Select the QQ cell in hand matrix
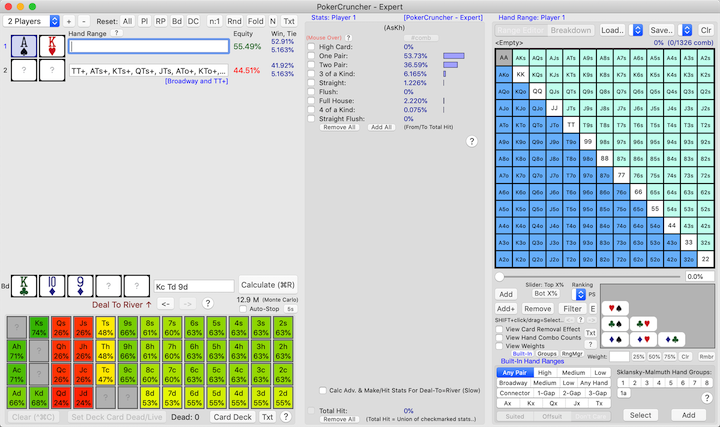720x427 pixels. (x=537, y=91)
